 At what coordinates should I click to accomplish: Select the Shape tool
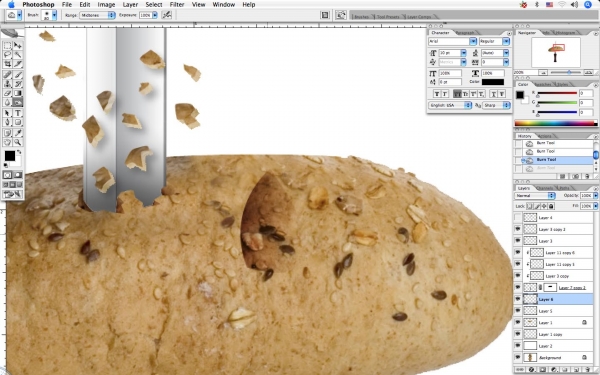click(18, 122)
